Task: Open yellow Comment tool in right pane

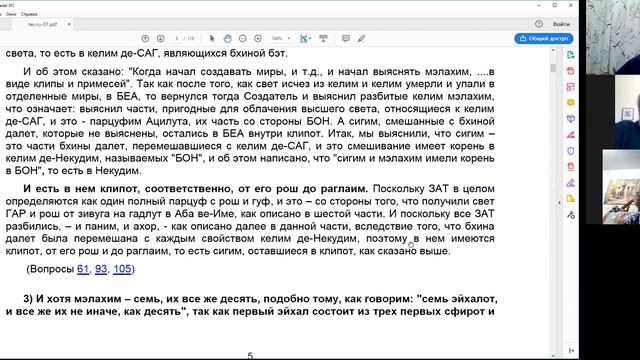Action: 571,103
